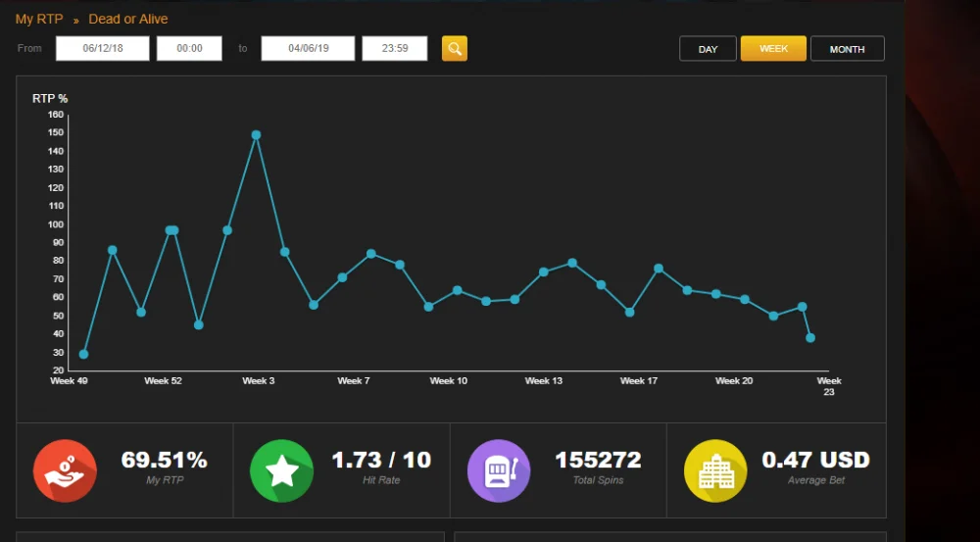This screenshot has height=542, width=980.
Task: Edit the To time field 23:59
Action: pos(395,49)
